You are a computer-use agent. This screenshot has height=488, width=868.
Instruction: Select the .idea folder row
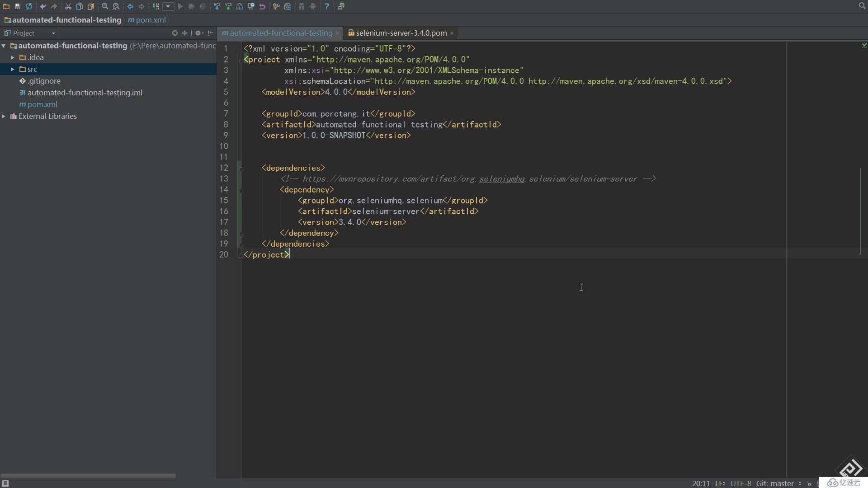click(108, 57)
